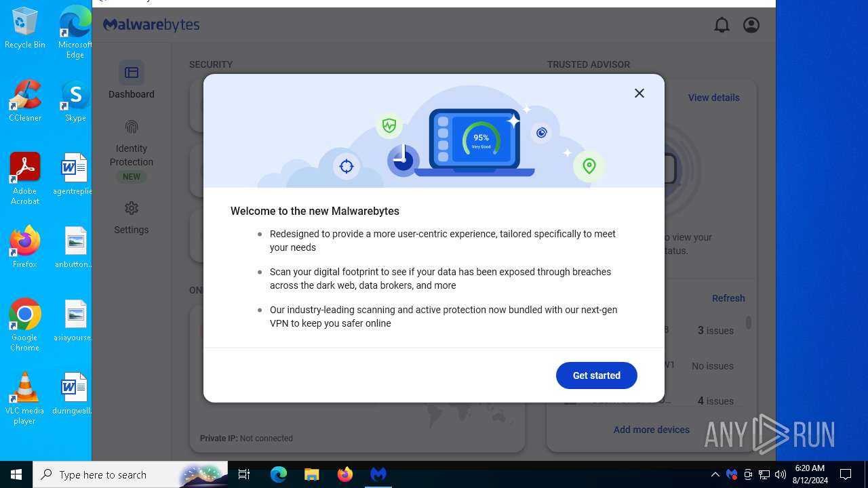Image resolution: width=868 pixels, height=488 pixels.
Task: Click Malwarebytes system tray icon
Action: click(732, 474)
